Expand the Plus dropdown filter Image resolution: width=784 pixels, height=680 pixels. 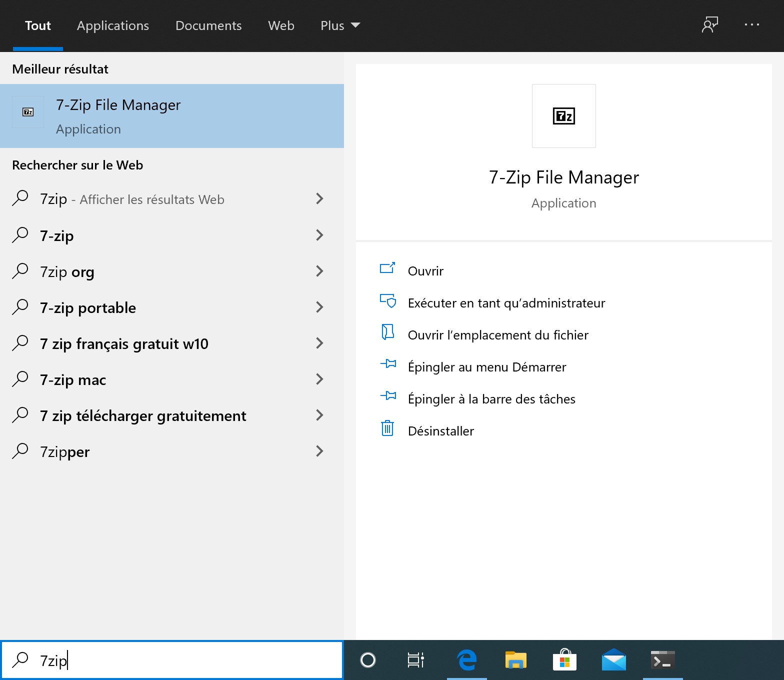tap(340, 25)
